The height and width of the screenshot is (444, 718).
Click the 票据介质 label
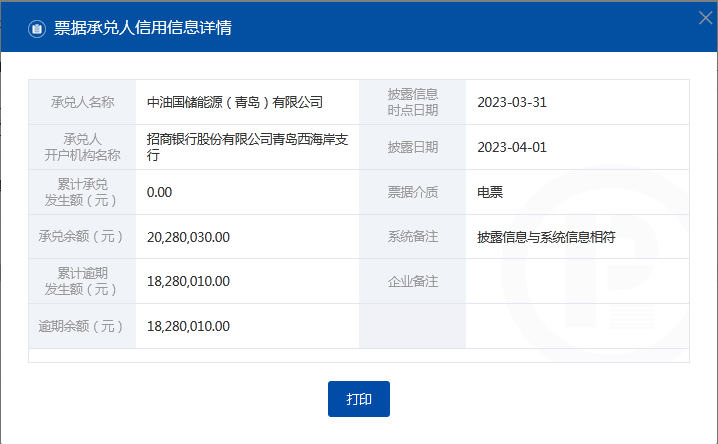(x=413, y=192)
